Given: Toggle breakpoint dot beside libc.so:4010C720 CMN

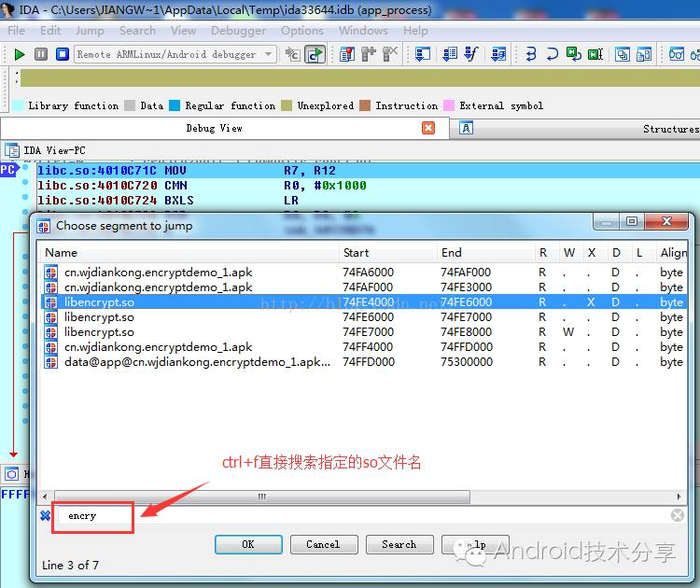Looking at the screenshot, I should [25, 182].
